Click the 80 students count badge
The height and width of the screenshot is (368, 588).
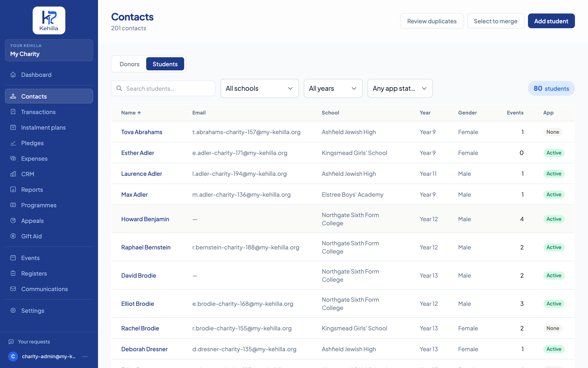pyautogui.click(x=551, y=88)
